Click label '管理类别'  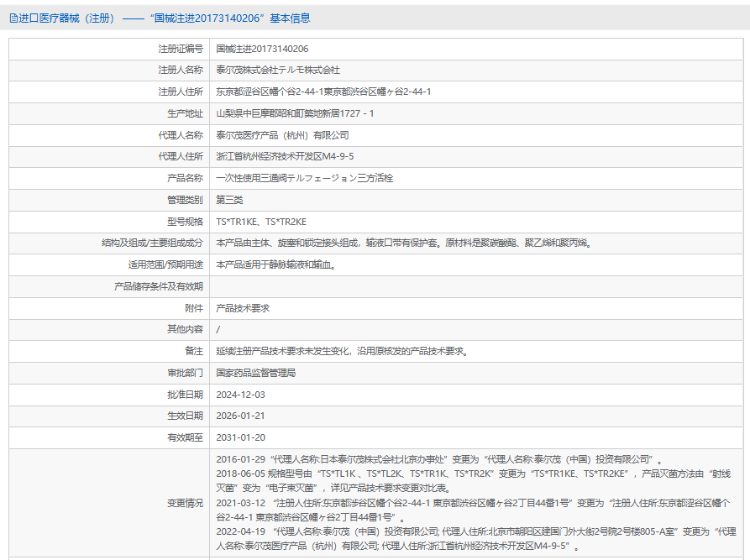tap(185, 200)
